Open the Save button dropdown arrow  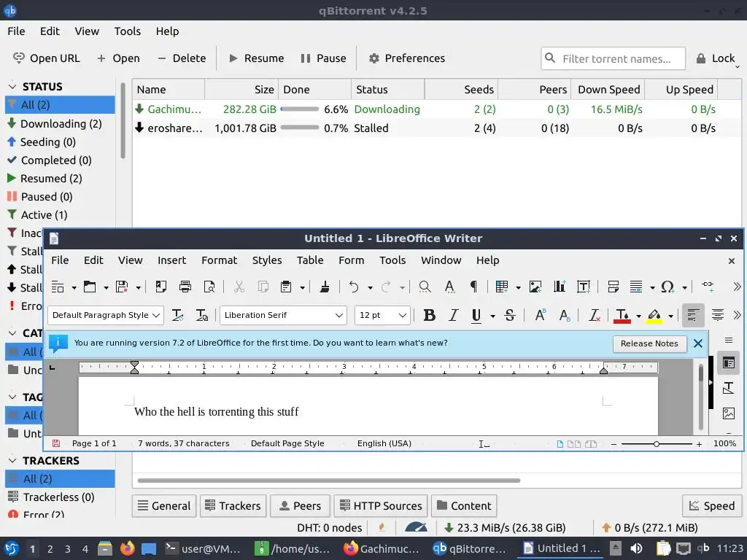138,287
